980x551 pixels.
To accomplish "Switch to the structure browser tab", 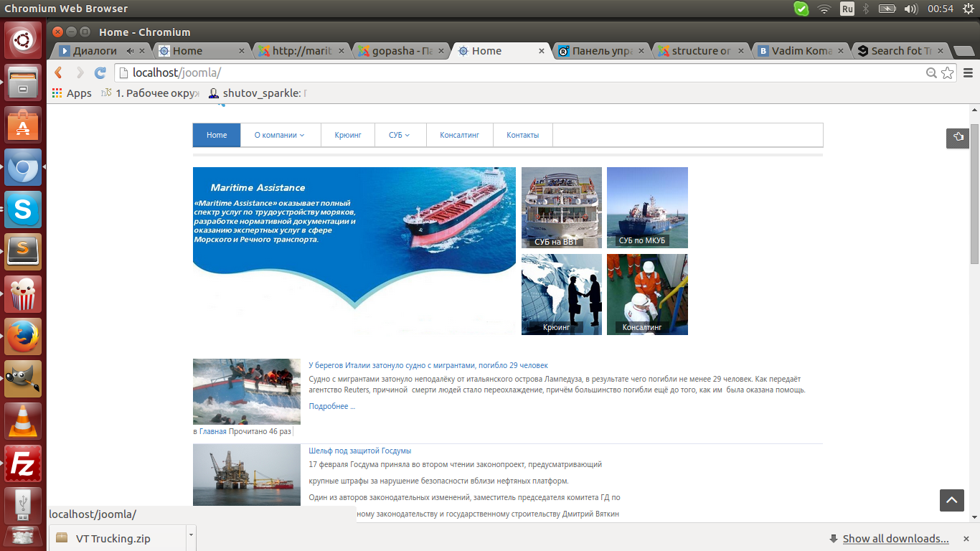I will click(x=701, y=51).
